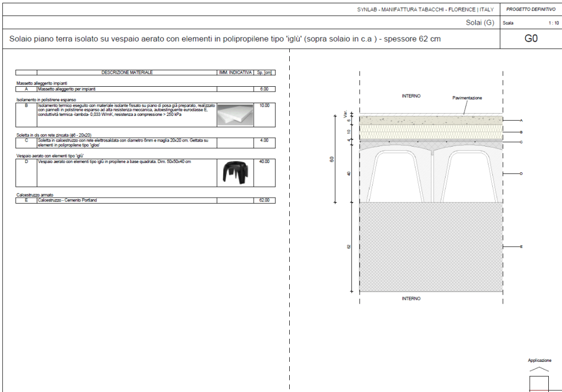Click the black igloo element thumbnail image

click(x=235, y=171)
